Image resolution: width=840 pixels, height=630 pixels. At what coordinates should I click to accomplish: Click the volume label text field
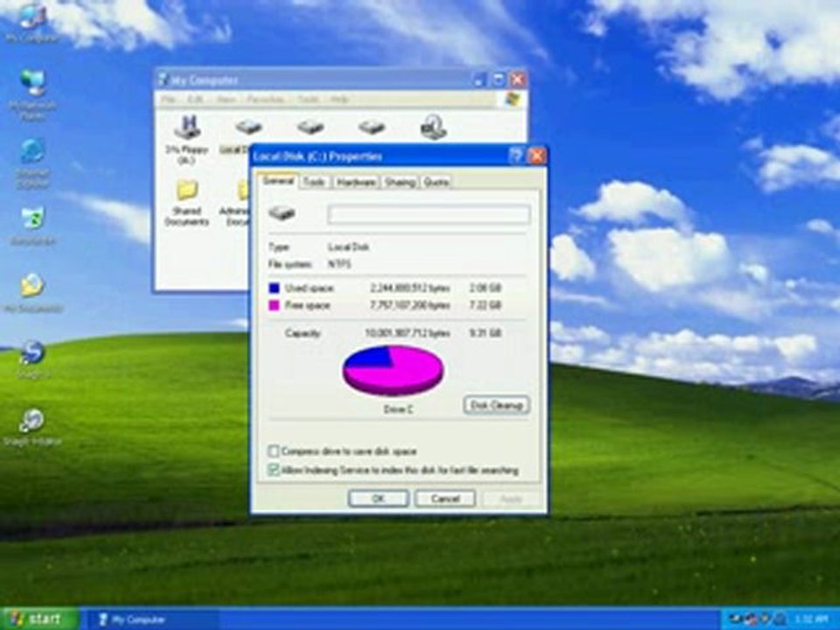coord(429,214)
